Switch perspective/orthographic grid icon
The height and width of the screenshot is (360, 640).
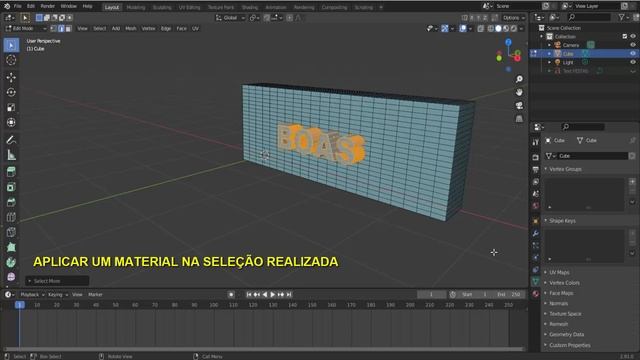pos(519,119)
